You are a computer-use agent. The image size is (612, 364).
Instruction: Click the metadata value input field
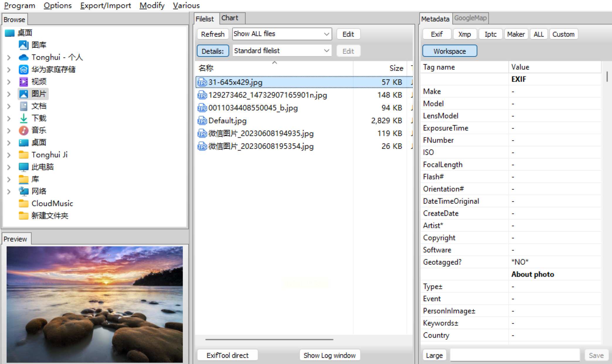[x=515, y=355]
